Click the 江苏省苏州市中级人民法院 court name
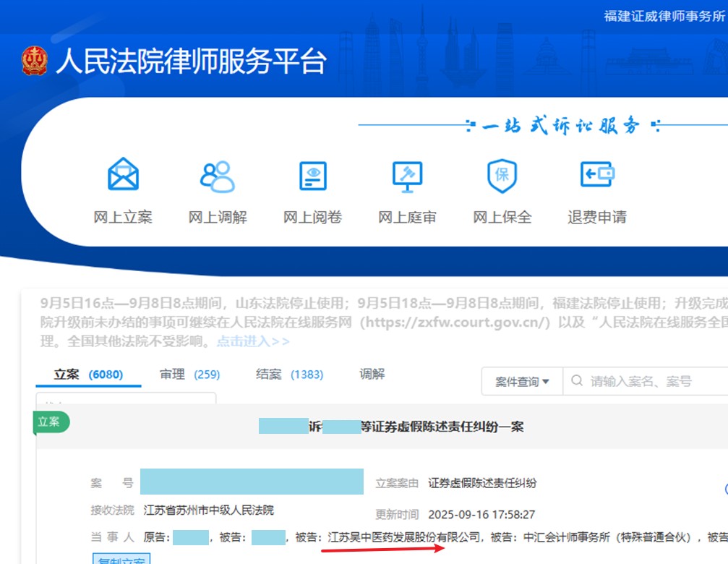This screenshot has height=564, width=728. click(208, 510)
